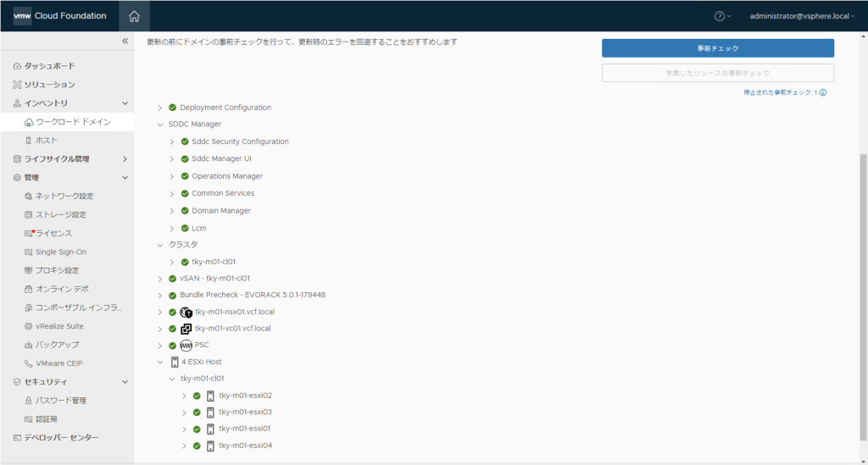Expand the ライフサイクル管理 menu section
Viewport: 868px width, 465px height.
pyautogui.click(x=125, y=159)
